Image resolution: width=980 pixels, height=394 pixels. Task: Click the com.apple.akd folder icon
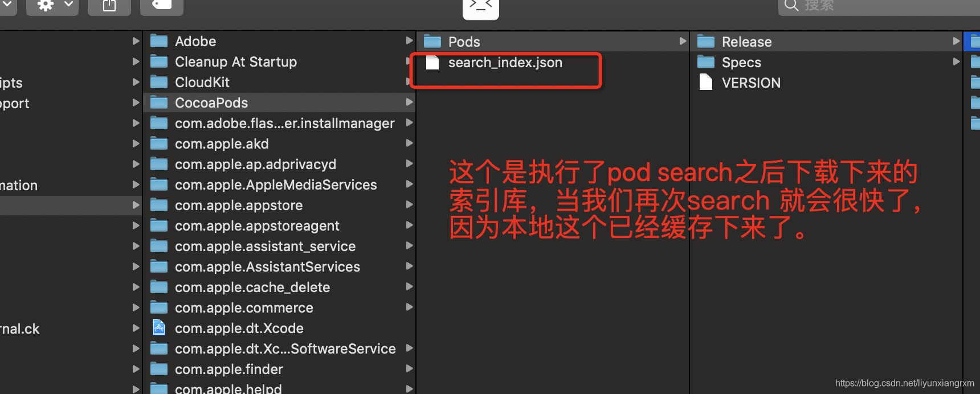click(159, 143)
